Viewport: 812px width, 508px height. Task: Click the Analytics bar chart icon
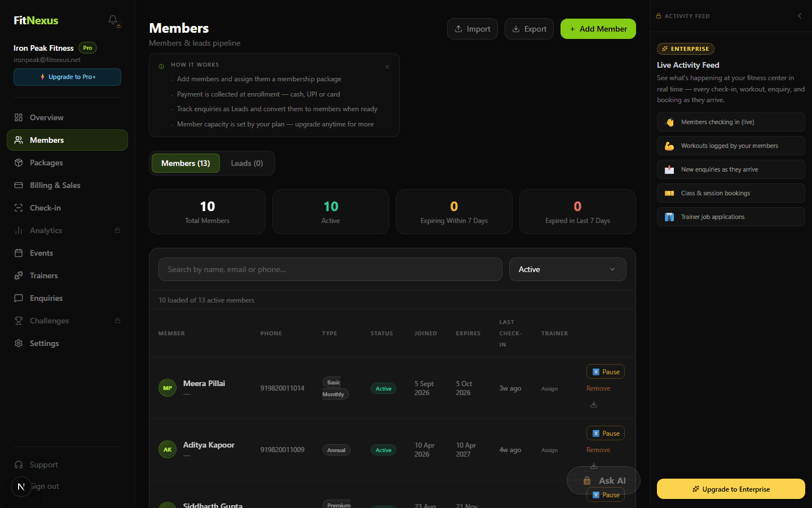click(19, 230)
